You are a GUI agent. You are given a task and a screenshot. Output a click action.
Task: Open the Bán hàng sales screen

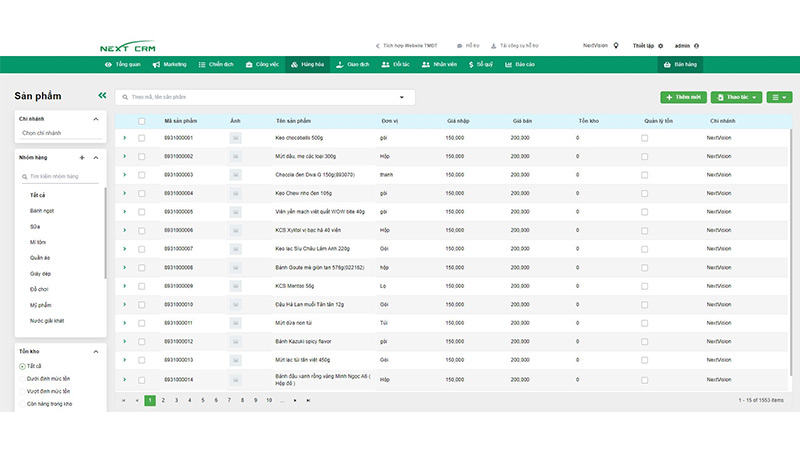pos(679,64)
